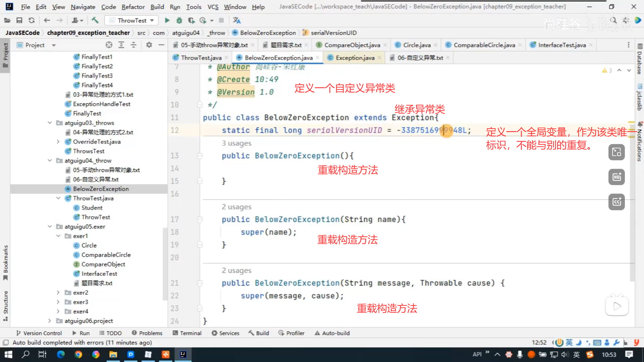This screenshot has height=362, width=644.
Task: Open File Explorer from the taskbar
Action: point(113,354)
